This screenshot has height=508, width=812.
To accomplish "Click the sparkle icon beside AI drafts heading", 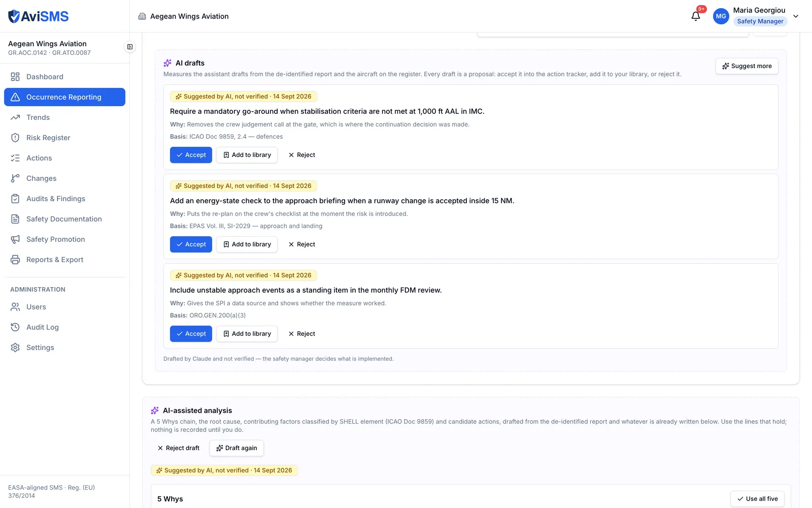I will click(167, 63).
